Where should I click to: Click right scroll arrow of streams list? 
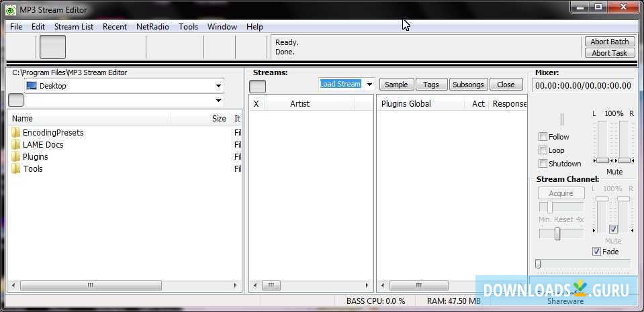(367, 285)
